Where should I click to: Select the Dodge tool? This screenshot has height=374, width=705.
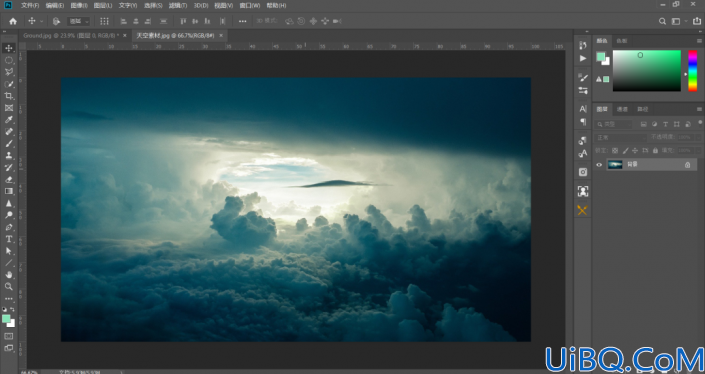point(9,215)
